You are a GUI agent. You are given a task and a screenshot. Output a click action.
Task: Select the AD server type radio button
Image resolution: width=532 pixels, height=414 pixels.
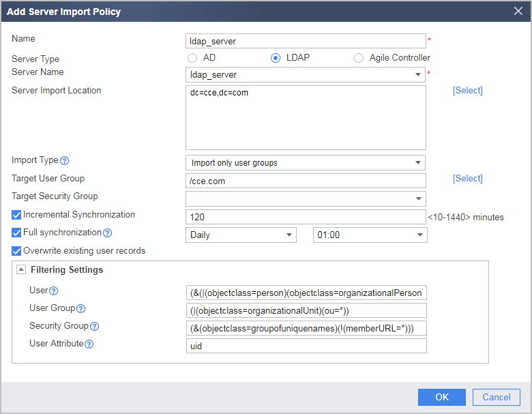tap(192, 58)
